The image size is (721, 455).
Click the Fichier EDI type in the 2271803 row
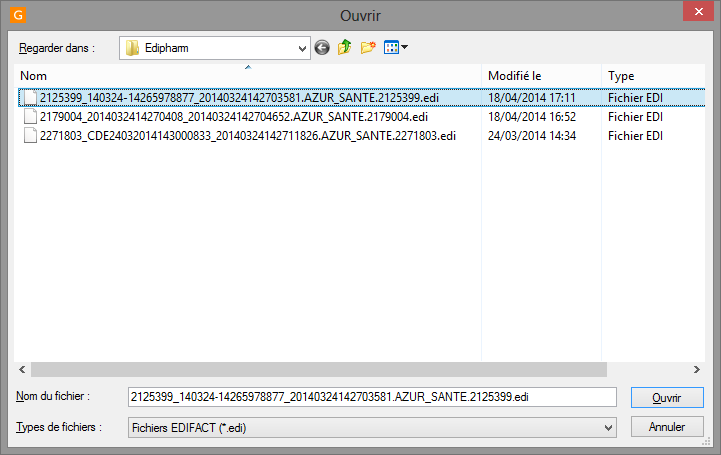point(635,136)
